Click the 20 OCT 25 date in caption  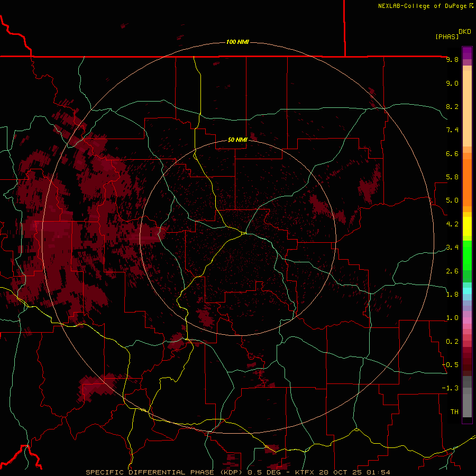(340, 472)
